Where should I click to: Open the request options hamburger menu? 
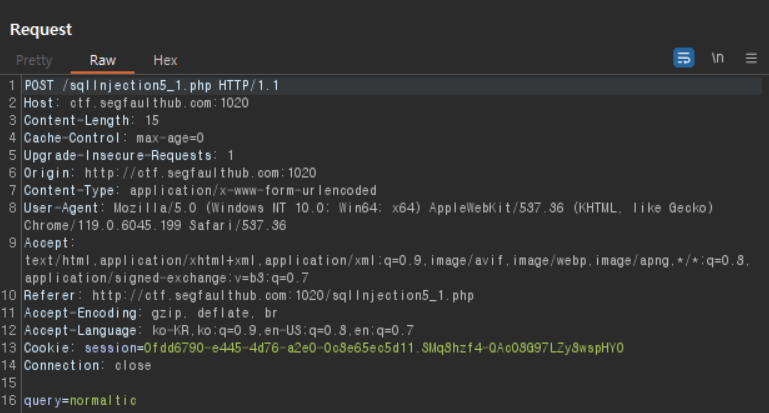[751, 58]
